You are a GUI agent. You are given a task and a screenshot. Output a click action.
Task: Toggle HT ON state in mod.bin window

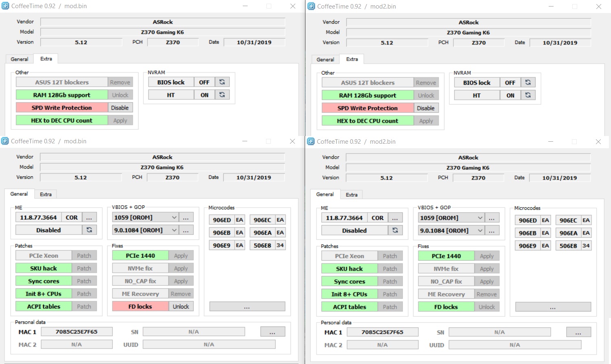[x=204, y=95]
